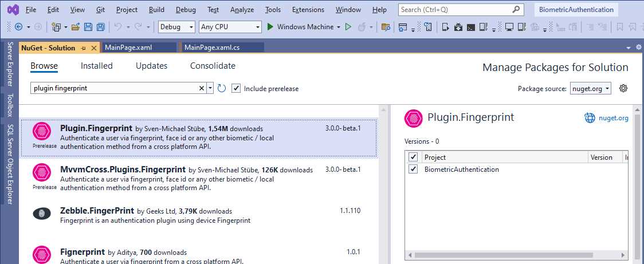Open the File menu
The width and height of the screenshot is (644, 264).
31,9
